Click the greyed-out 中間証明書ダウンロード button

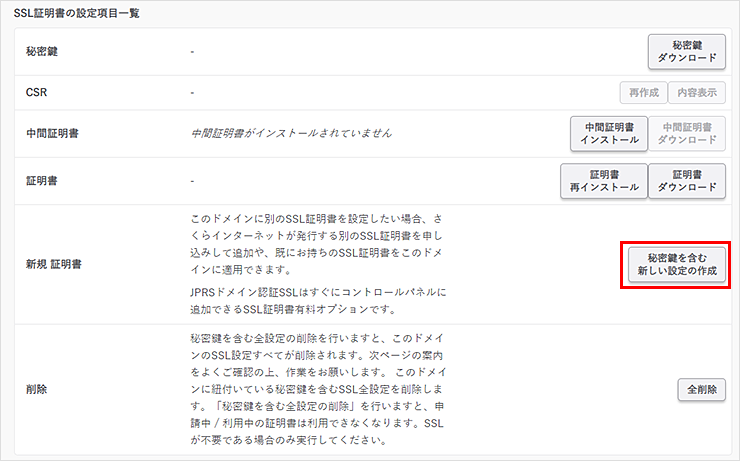(x=686, y=133)
